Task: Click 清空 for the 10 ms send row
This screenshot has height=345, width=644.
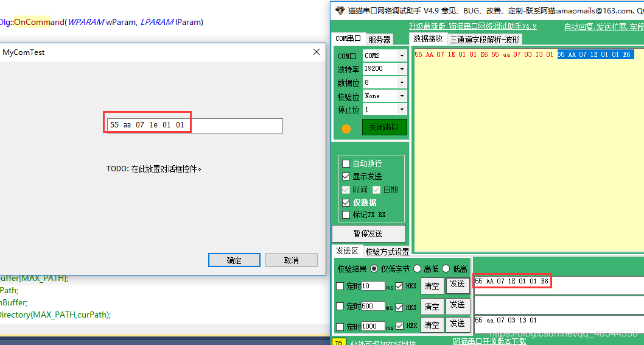Action: pos(432,286)
